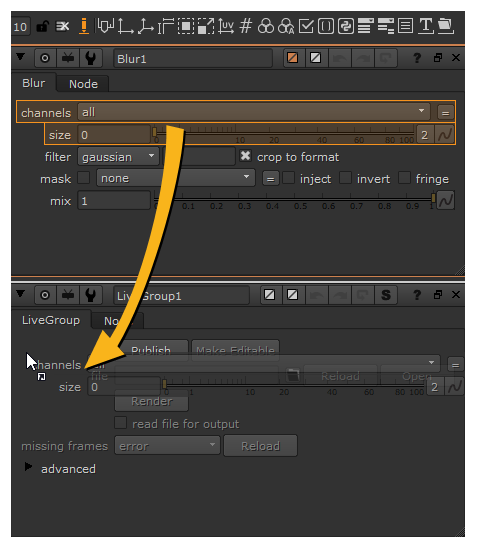
Task: Click the wrench icon in Blur1 panel
Action: pos(91,58)
